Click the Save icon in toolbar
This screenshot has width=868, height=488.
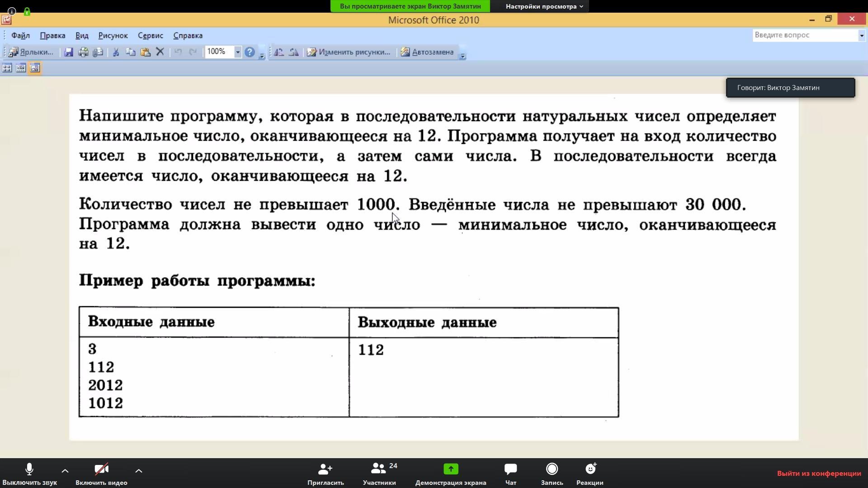point(68,52)
